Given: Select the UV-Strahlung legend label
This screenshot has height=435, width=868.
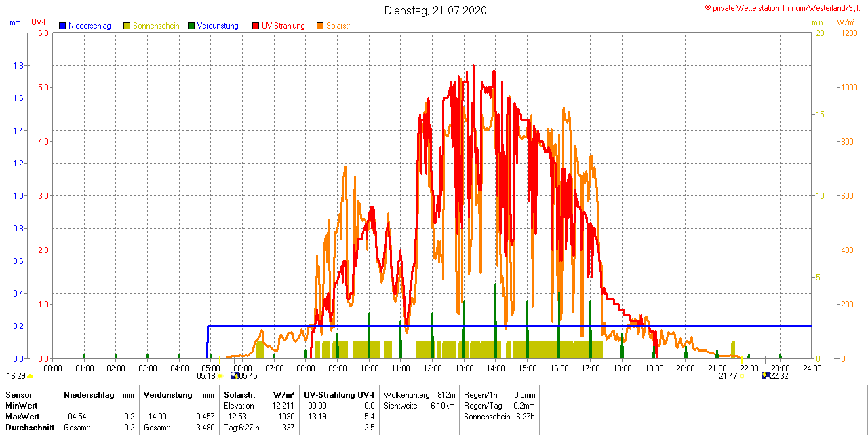Looking at the screenshot, I should [x=283, y=26].
